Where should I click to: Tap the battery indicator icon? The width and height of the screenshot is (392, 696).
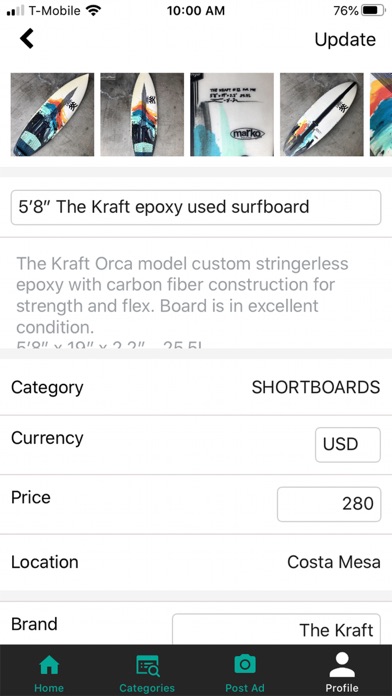coord(373,10)
